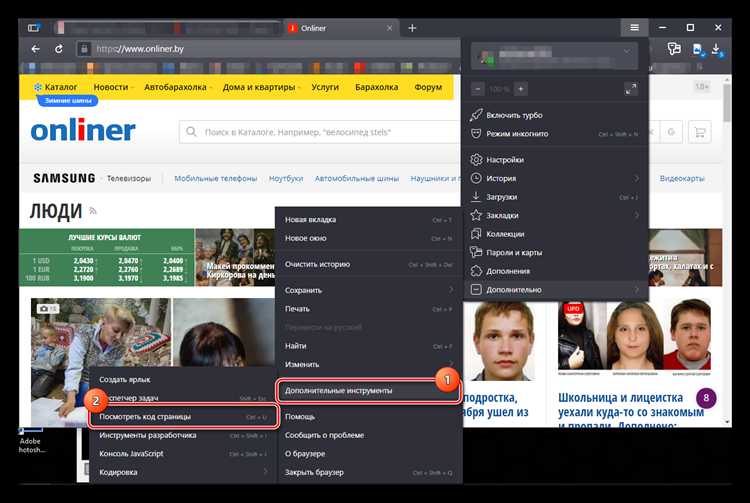Click the shopping cart icon
Image resolution: width=750 pixels, height=503 pixels.
pos(700,132)
